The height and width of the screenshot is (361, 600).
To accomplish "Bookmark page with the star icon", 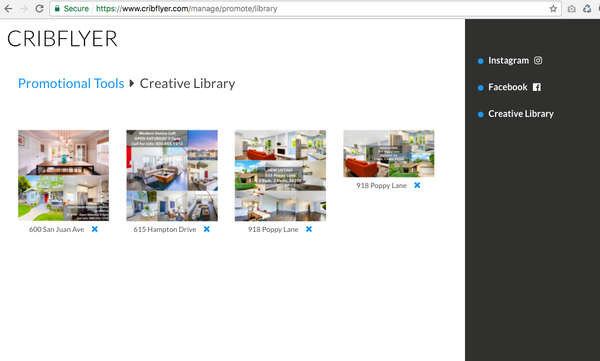I will pyautogui.click(x=553, y=8).
